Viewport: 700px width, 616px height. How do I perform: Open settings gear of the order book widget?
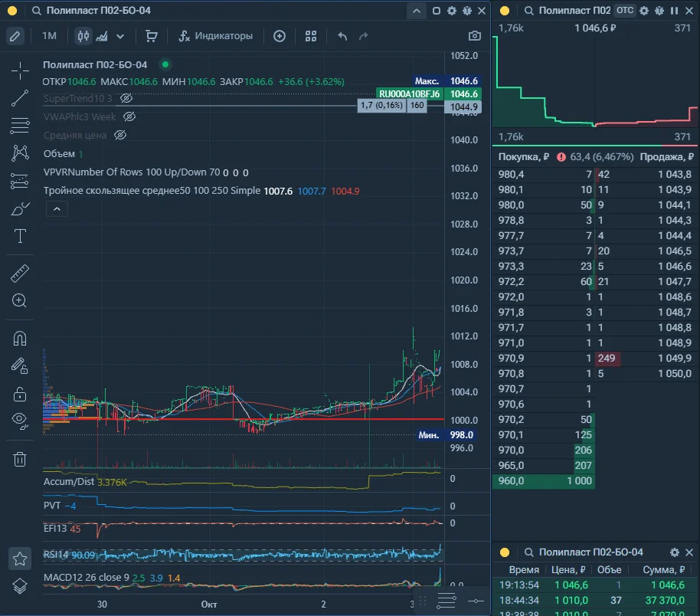tap(644, 10)
